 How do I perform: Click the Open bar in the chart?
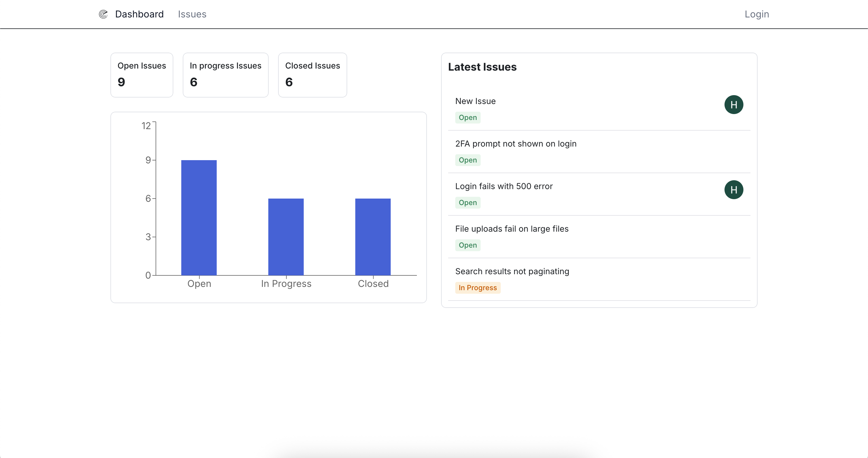pos(199,217)
